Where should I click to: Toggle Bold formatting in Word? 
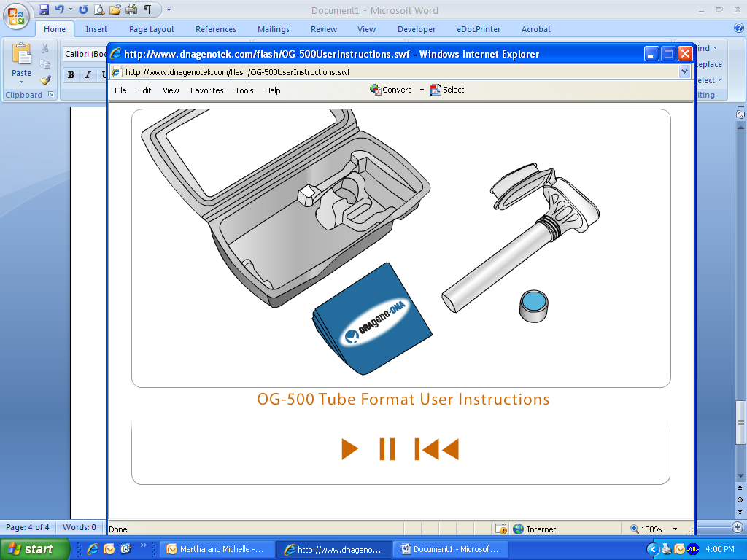pyautogui.click(x=71, y=75)
